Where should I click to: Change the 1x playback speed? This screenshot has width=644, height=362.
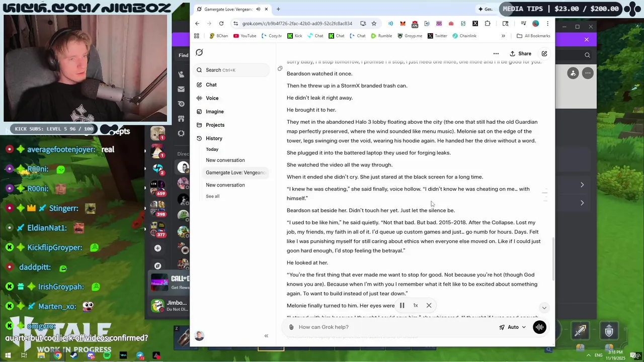tap(416, 305)
